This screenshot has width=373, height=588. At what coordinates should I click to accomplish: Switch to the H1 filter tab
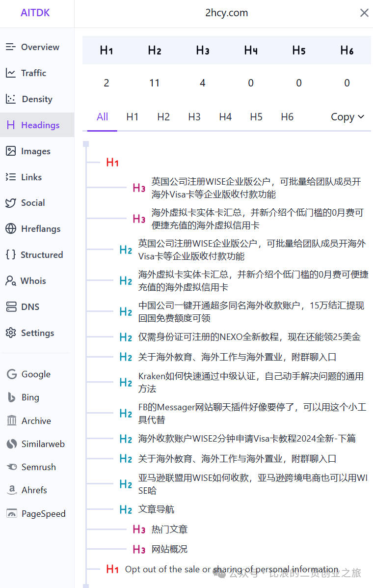(132, 117)
